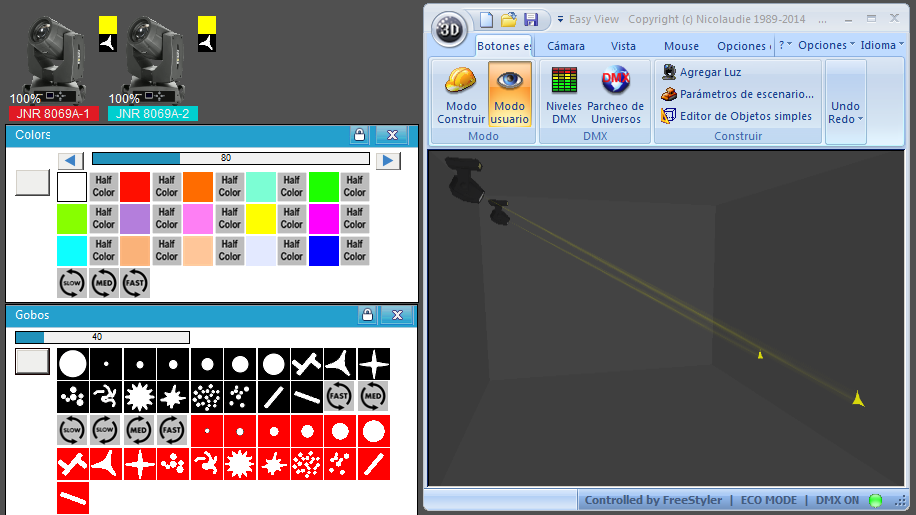Select the starburst gobo on black

(x=140, y=397)
